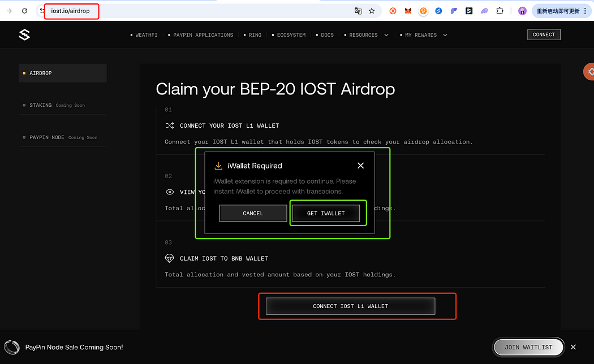Click the browser forward arrow
The width and height of the screenshot is (594, 364).
(x=9, y=11)
